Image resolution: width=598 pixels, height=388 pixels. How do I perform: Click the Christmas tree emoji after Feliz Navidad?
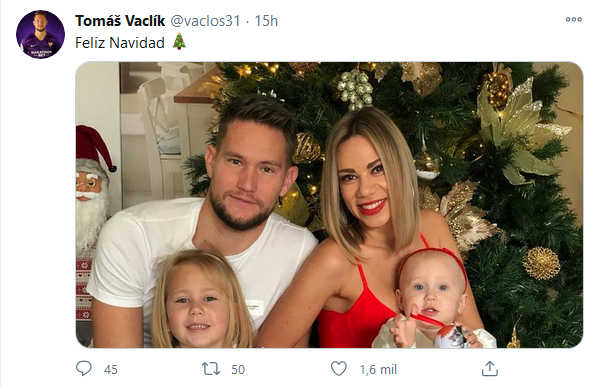179,42
